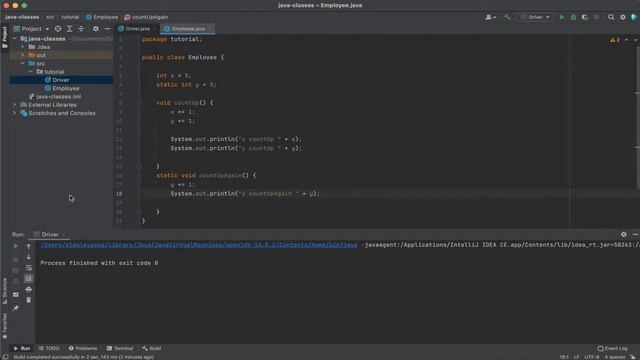Click the Employee breadcrumb in navigation bar
The width and height of the screenshot is (640, 360).
click(x=102, y=17)
